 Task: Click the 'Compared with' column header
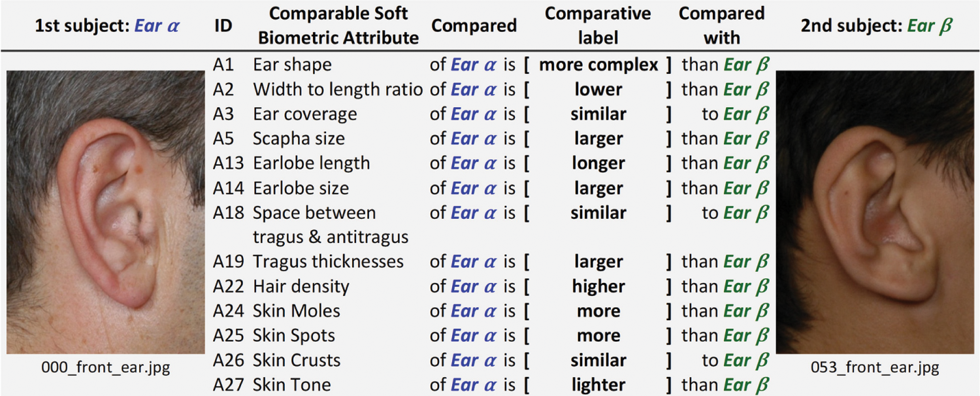(721, 25)
